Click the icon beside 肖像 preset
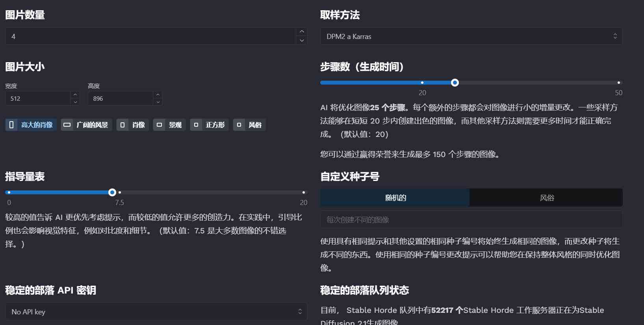 (x=122, y=125)
